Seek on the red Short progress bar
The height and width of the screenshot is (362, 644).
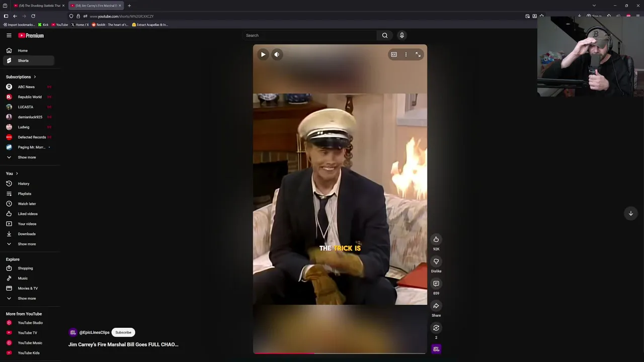(x=340, y=353)
